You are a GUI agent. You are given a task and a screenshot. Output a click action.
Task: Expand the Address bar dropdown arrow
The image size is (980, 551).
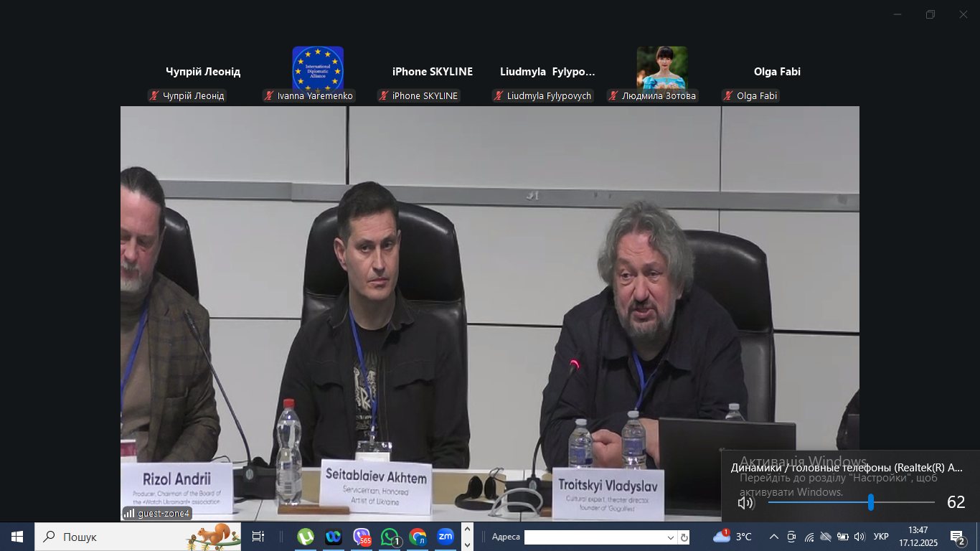click(x=671, y=537)
